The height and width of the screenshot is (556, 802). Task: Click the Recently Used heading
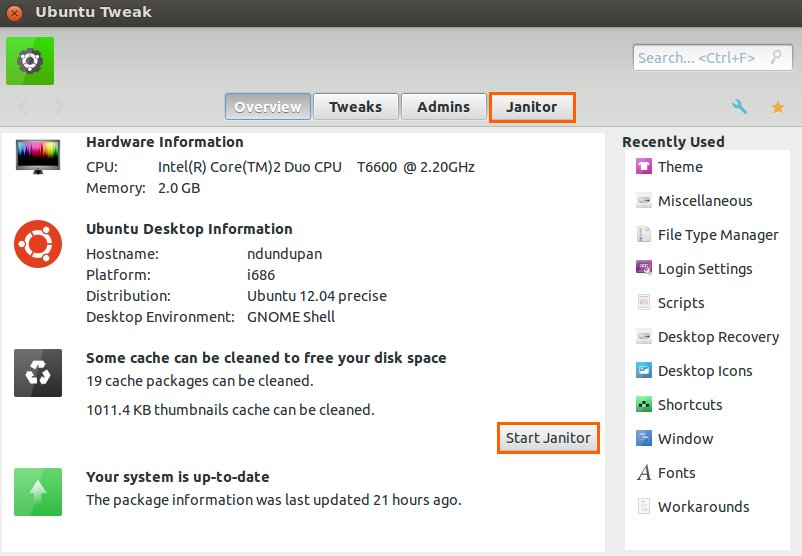(x=673, y=142)
